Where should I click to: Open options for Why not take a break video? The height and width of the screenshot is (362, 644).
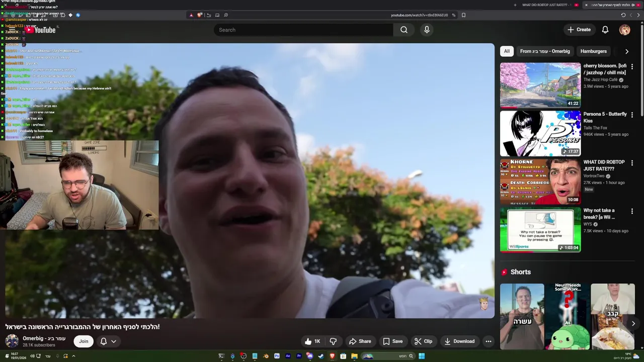tap(632, 211)
